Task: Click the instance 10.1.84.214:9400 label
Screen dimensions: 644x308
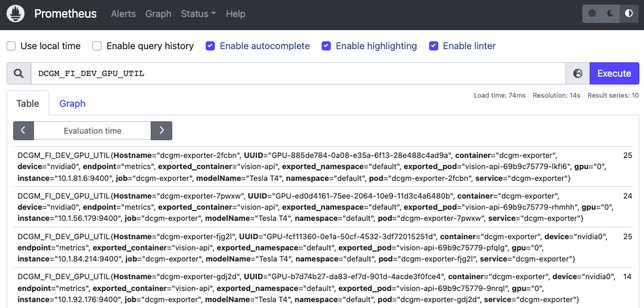Action: [x=70, y=259]
